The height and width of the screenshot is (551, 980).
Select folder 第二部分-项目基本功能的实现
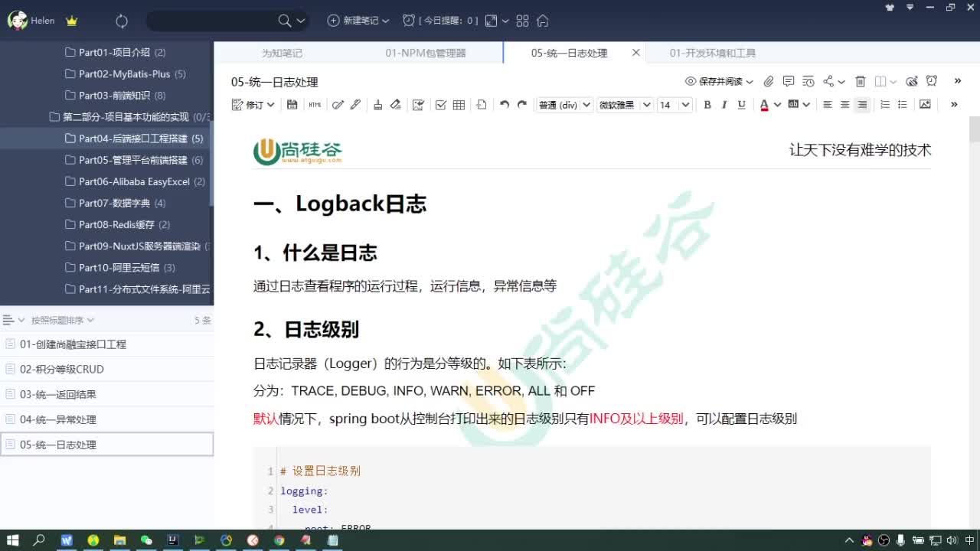(x=106, y=117)
